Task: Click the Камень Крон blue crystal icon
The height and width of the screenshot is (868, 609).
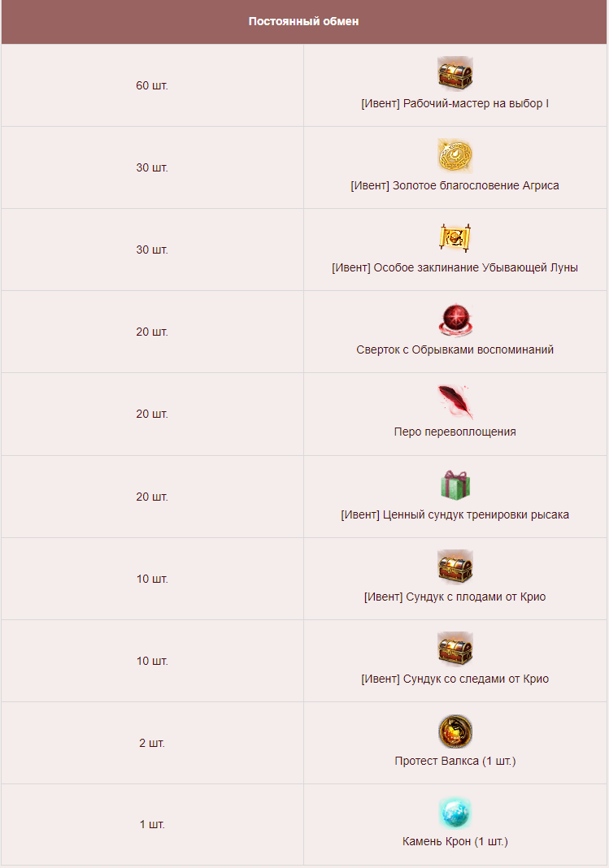Action: 455,813
